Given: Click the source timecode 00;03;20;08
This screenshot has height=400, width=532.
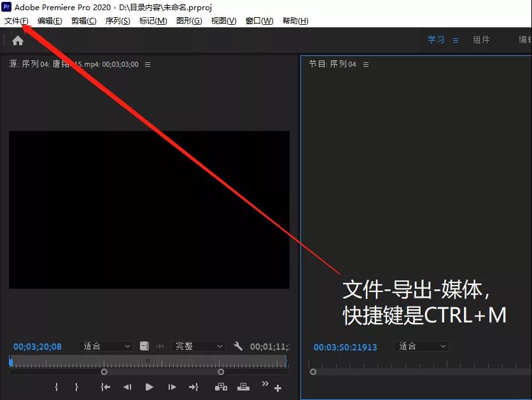Looking at the screenshot, I should (x=38, y=347).
